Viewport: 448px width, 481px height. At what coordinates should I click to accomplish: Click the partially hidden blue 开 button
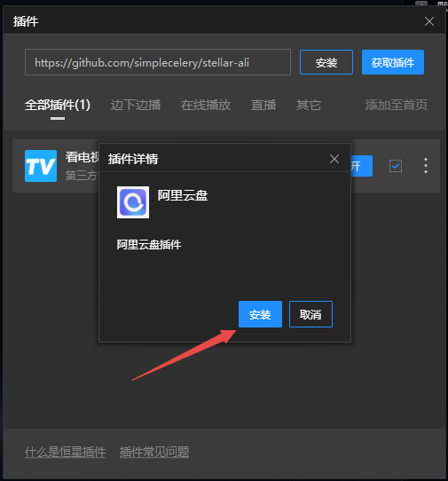click(x=362, y=166)
